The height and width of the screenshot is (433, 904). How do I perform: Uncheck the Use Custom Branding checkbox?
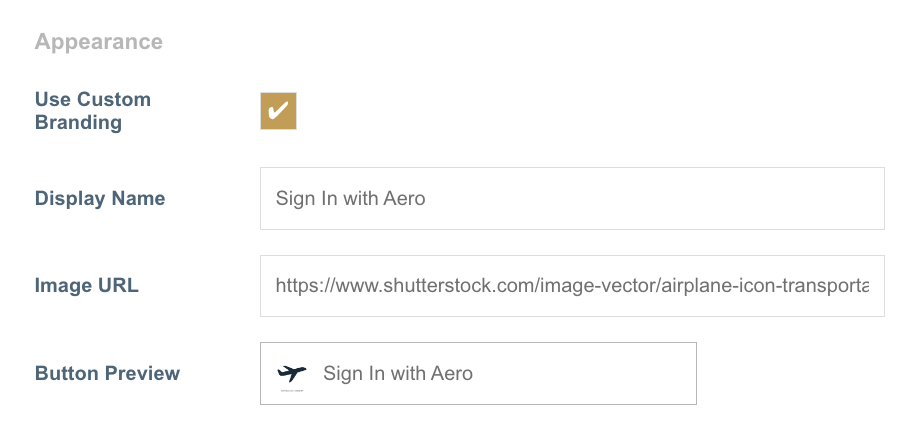[278, 111]
